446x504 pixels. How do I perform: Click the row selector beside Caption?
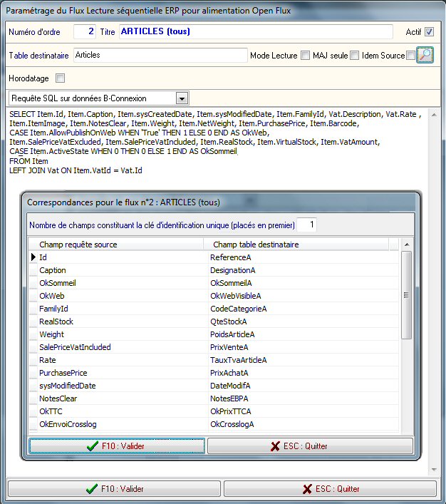click(x=33, y=270)
